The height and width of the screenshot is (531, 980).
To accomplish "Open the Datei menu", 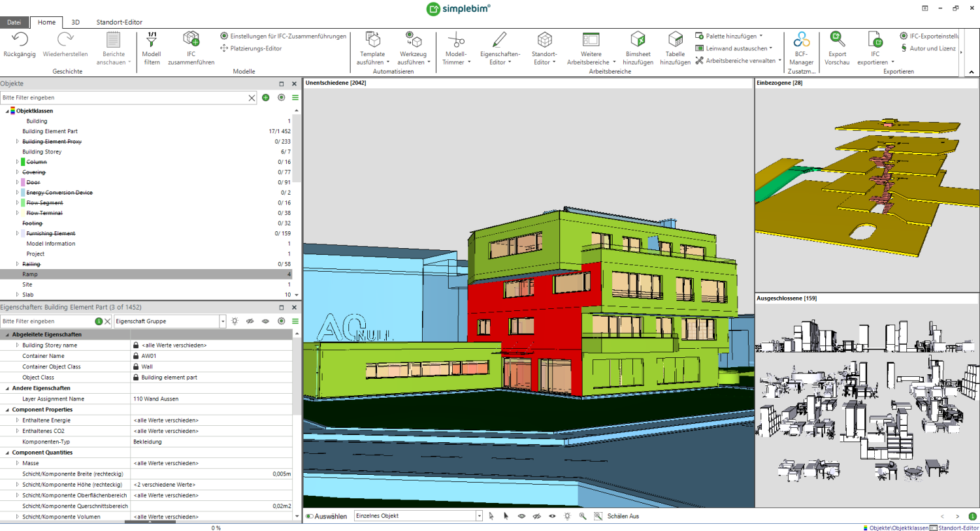I will pos(14,22).
